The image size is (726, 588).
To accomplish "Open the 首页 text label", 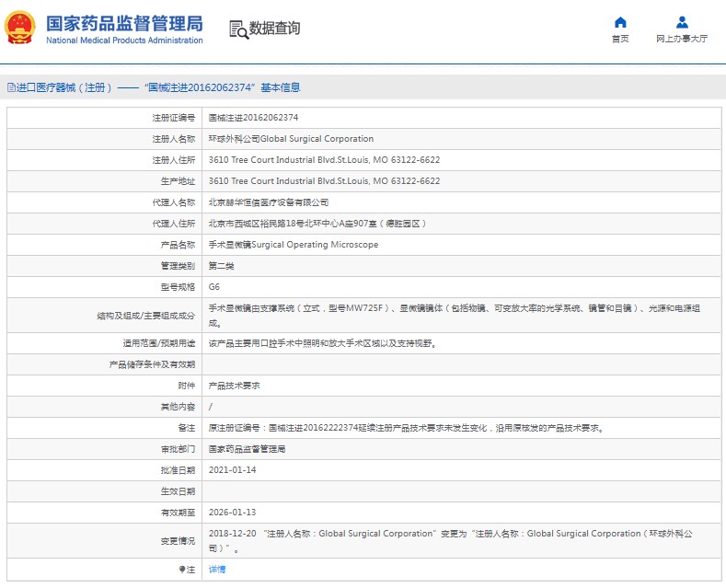I will pyautogui.click(x=620, y=40).
